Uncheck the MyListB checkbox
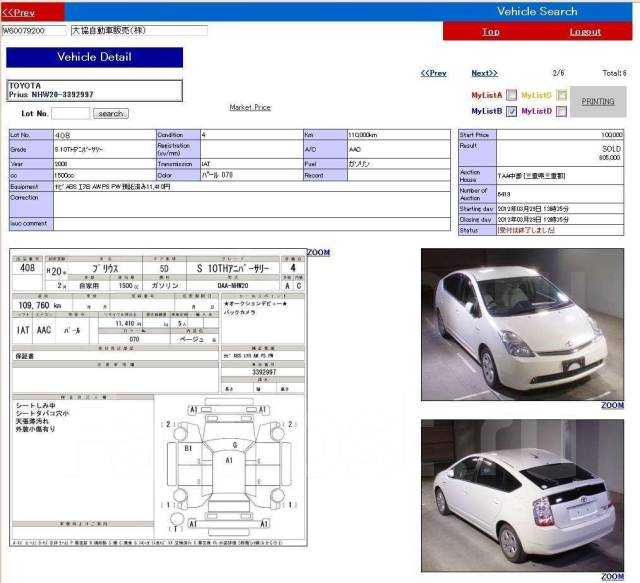This screenshot has width=640, height=583. (511, 111)
